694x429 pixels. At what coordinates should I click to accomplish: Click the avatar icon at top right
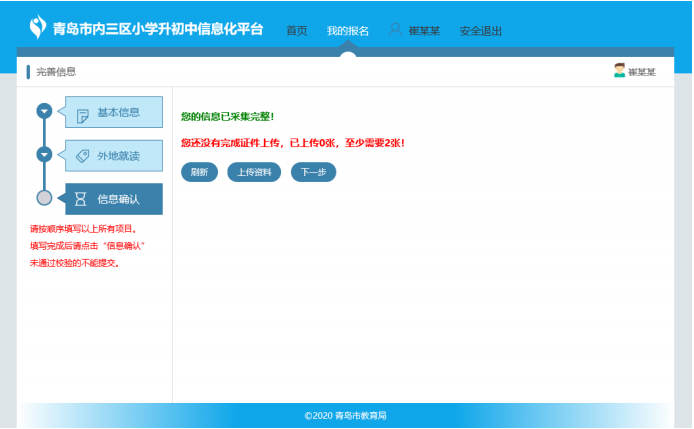click(x=620, y=70)
